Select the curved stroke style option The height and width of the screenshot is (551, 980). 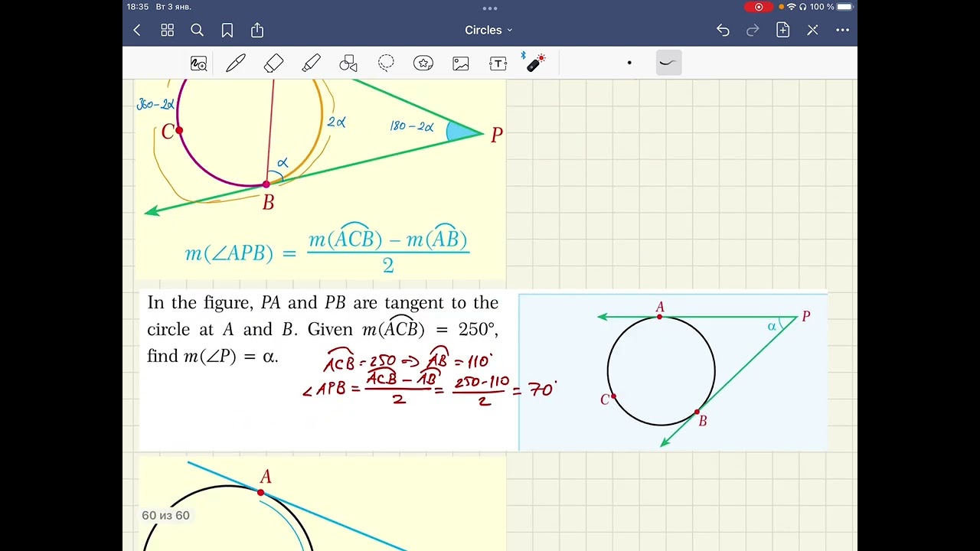[x=668, y=63]
